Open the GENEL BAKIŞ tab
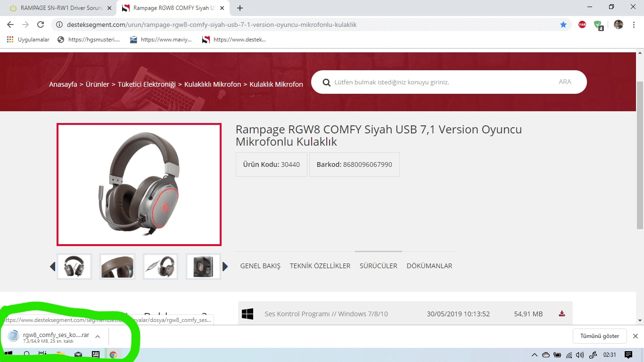Screen dimensions: 644x362 [x=260, y=266]
